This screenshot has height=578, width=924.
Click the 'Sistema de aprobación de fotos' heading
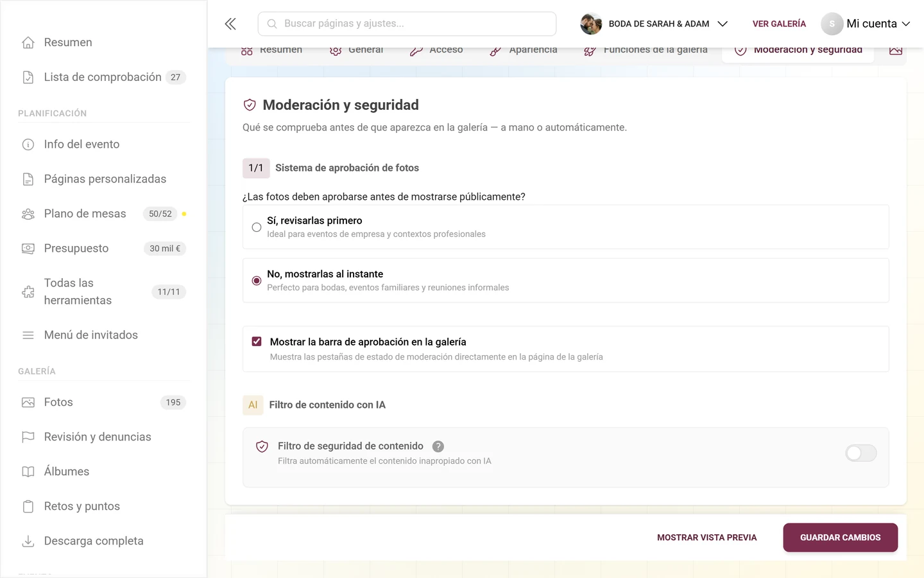[x=347, y=168]
